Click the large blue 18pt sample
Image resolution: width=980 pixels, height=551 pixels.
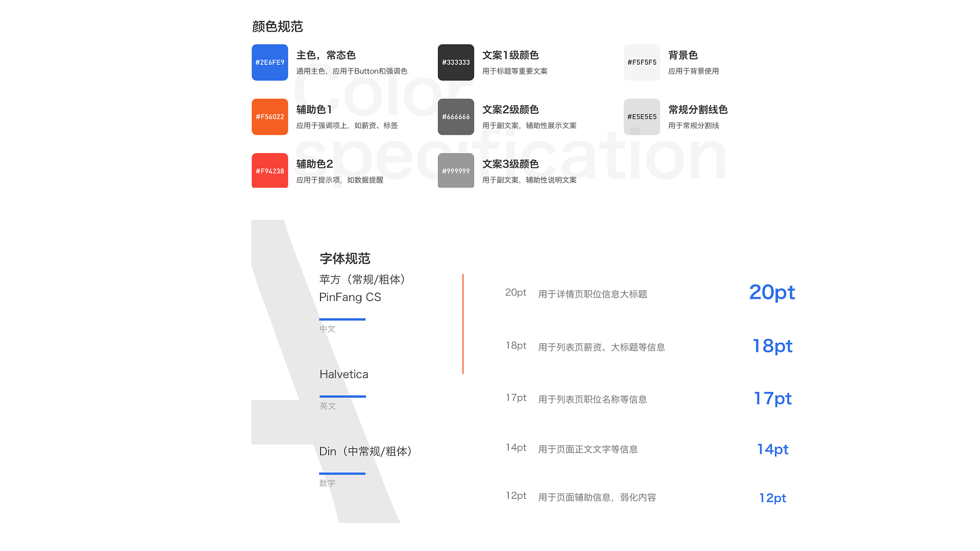772,346
